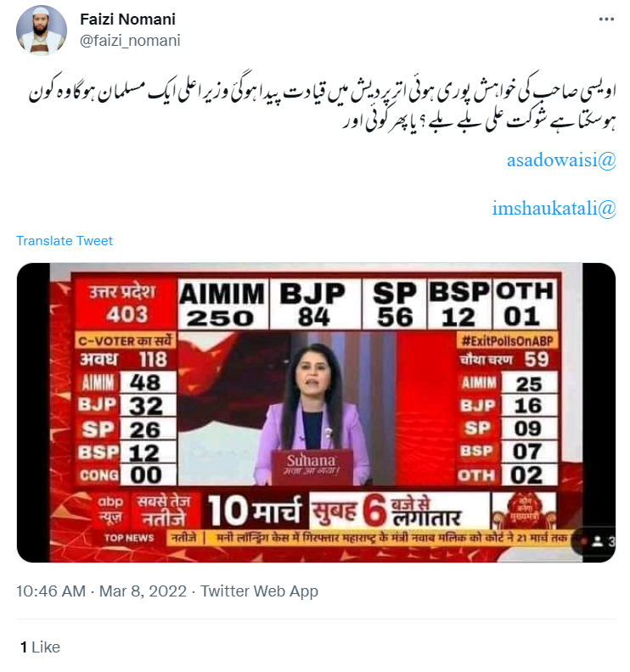Screen dimensions: 630x672
Task: Click the abp news logo in image
Action: click(x=110, y=511)
